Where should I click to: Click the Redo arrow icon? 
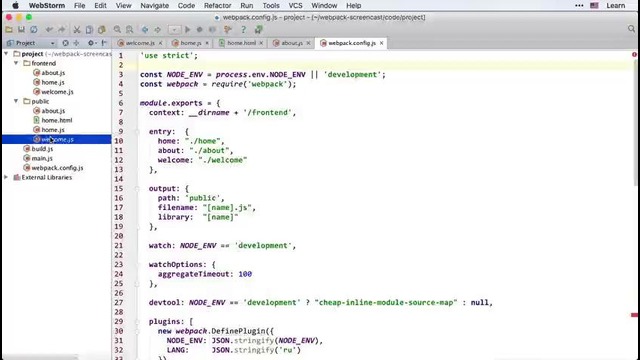[62, 29]
